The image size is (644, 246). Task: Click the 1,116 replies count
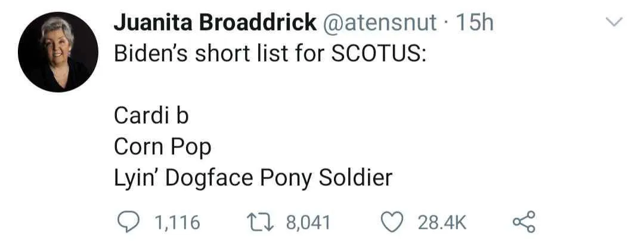177,223
